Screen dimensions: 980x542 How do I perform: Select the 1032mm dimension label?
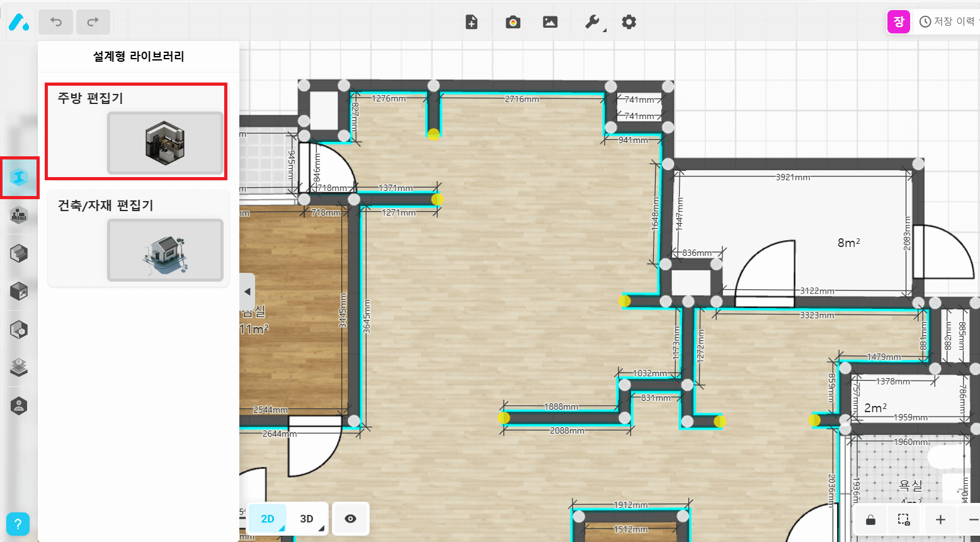coord(649,373)
